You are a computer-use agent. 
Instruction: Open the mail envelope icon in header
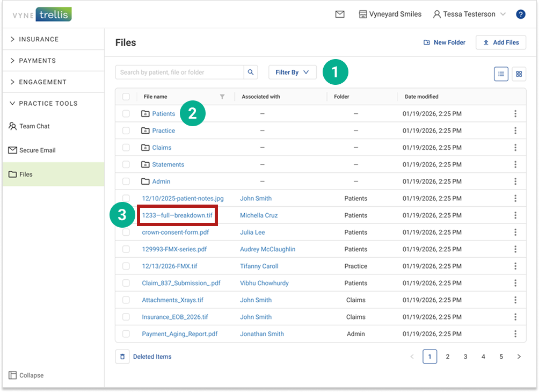[340, 14]
